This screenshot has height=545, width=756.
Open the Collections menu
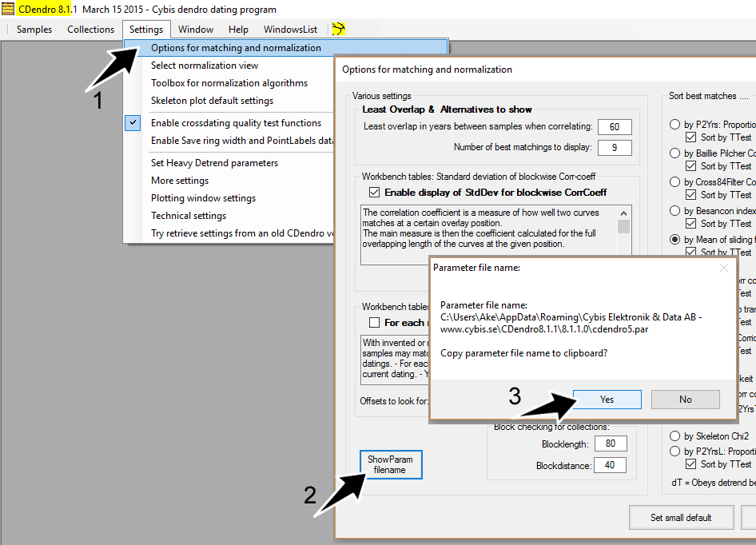click(x=90, y=30)
